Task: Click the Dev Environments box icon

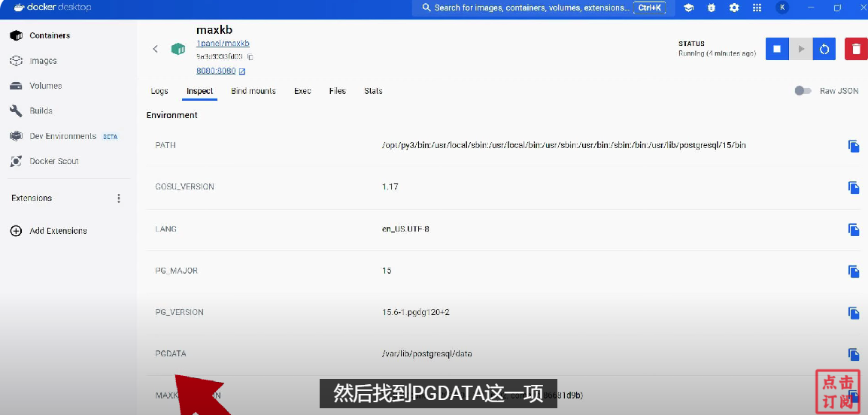Action: (x=16, y=136)
